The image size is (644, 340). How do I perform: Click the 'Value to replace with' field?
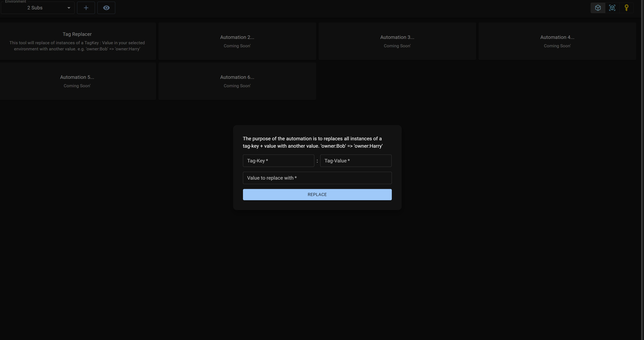[x=317, y=178]
